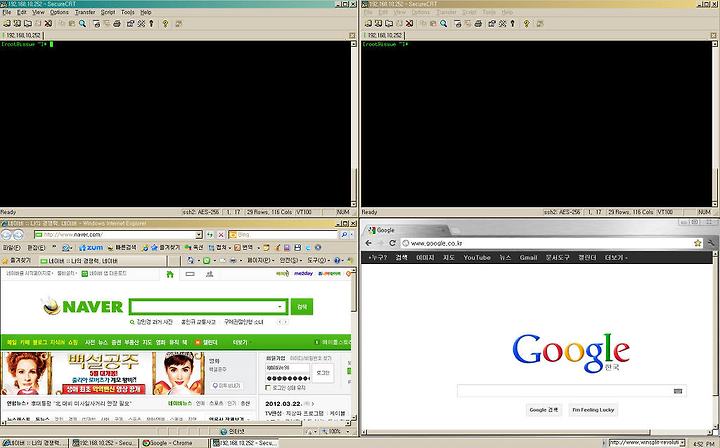Click IE help question mark icon

click(337, 260)
